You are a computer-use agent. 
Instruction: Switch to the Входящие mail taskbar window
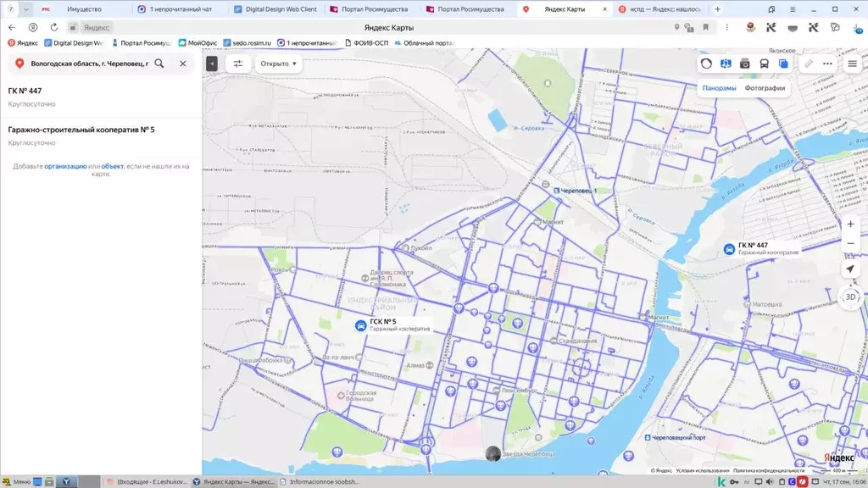(147, 482)
